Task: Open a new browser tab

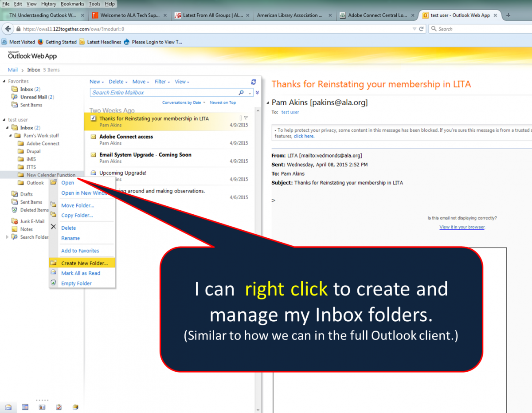Action: point(508,15)
